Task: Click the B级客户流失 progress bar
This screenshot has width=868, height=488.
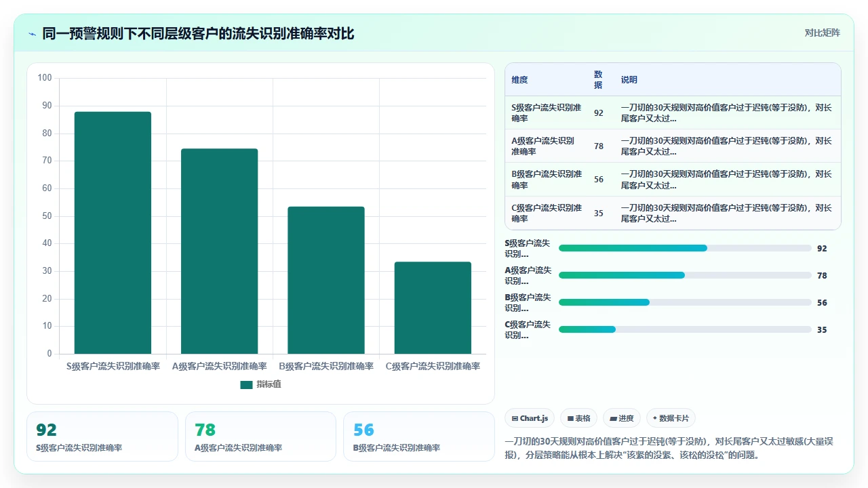Action: [685, 302]
